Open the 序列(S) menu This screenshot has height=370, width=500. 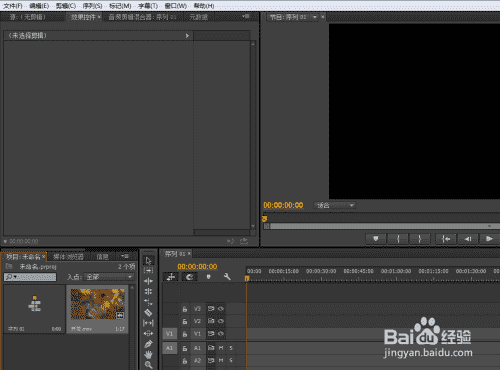coord(92,6)
